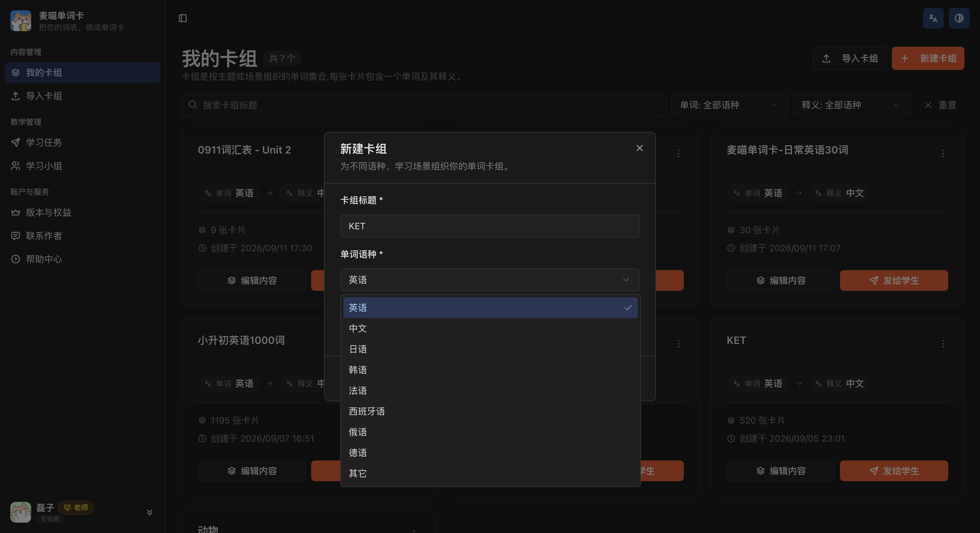Open 我的卡组 in the sidebar
Image resolution: width=980 pixels, height=533 pixels.
pos(83,73)
